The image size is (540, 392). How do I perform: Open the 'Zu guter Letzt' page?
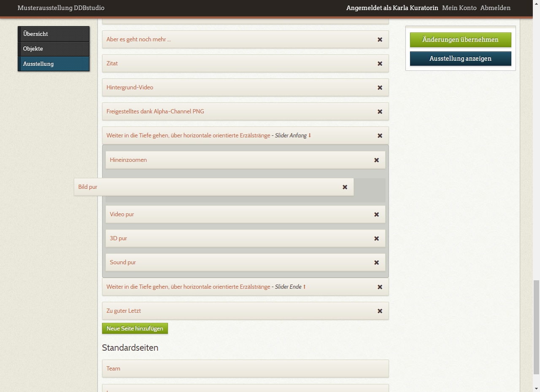(x=124, y=311)
